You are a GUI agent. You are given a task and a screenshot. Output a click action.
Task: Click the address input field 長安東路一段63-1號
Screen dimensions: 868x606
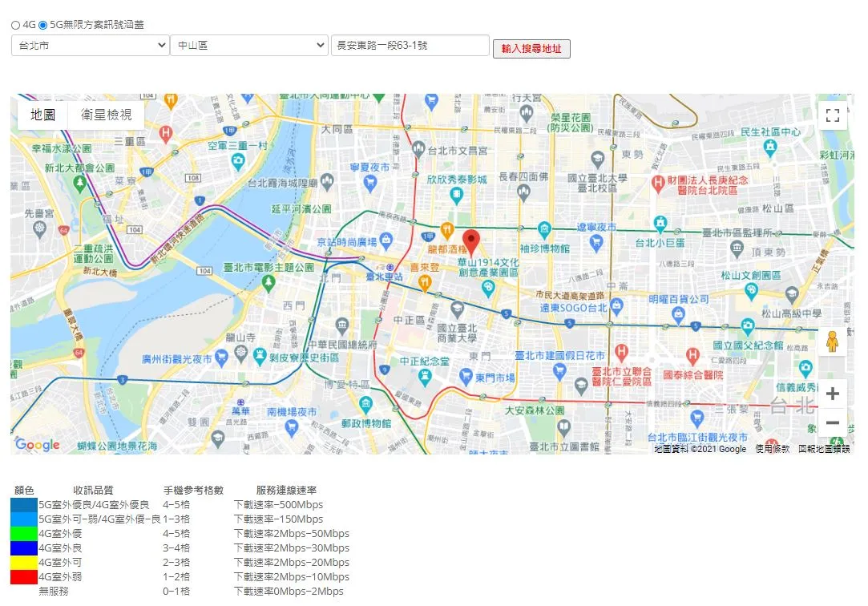pos(410,46)
